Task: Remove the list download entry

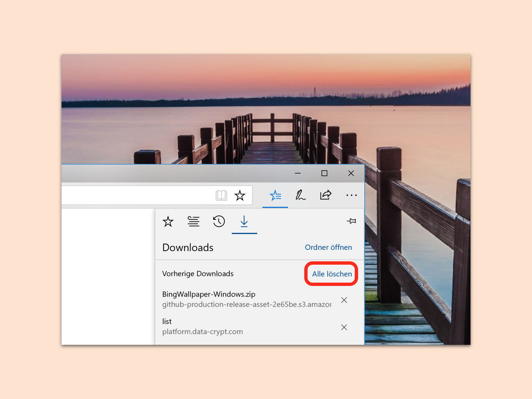Action: click(x=344, y=328)
